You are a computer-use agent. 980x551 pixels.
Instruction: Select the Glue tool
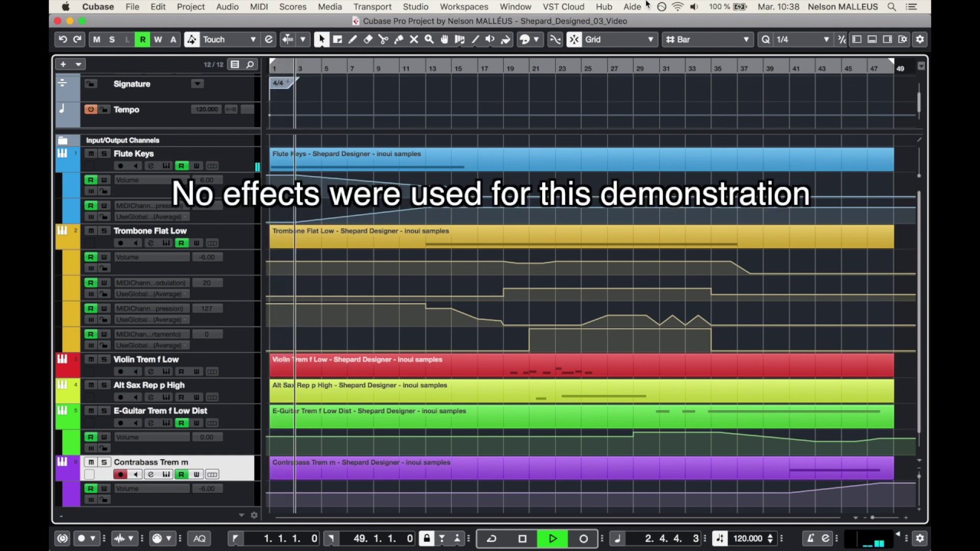(x=398, y=40)
